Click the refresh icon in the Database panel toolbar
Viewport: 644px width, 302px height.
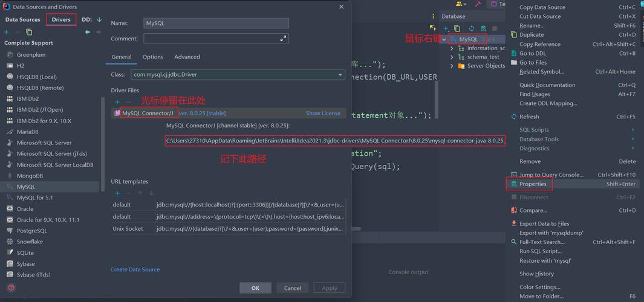pos(472,28)
